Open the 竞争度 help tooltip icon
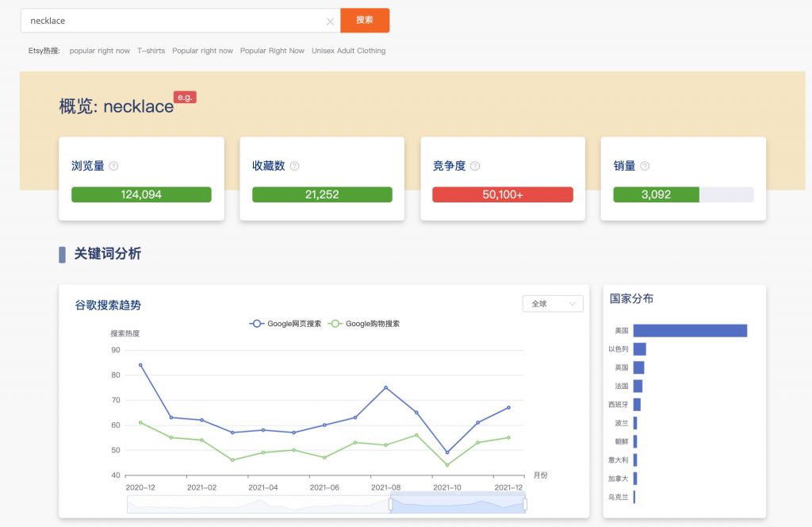Image resolution: width=812 pixels, height=527 pixels. pos(474,166)
